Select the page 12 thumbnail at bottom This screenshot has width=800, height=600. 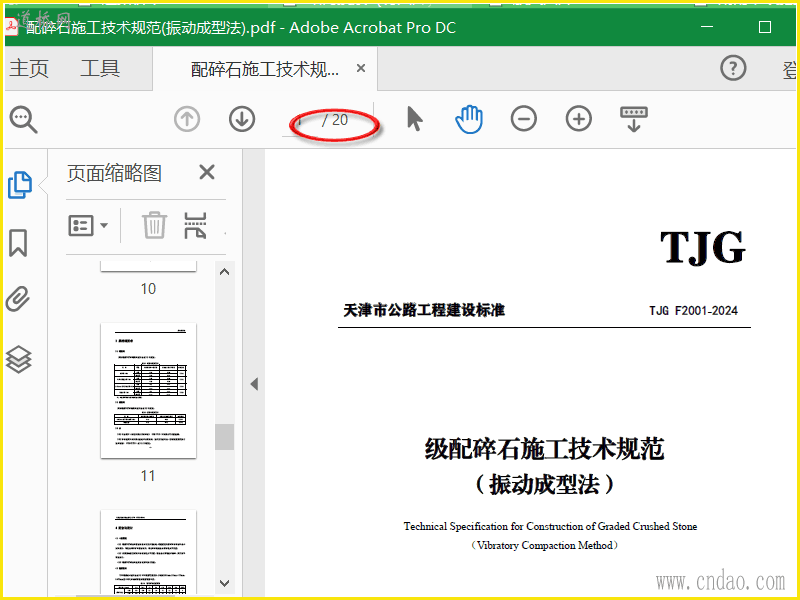click(x=148, y=552)
